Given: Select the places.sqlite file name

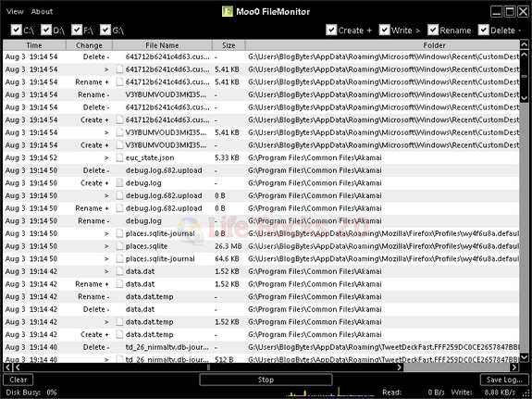Looking at the screenshot, I should coord(146,246).
